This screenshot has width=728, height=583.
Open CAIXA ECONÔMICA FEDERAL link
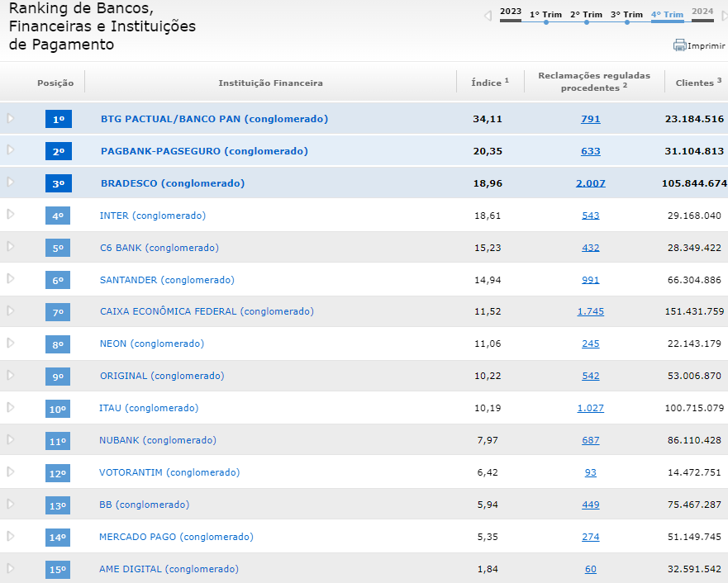(x=207, y=311)
